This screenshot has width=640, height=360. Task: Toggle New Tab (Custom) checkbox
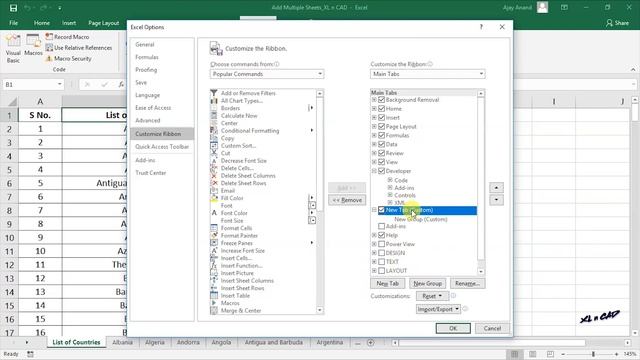[382, 210]
